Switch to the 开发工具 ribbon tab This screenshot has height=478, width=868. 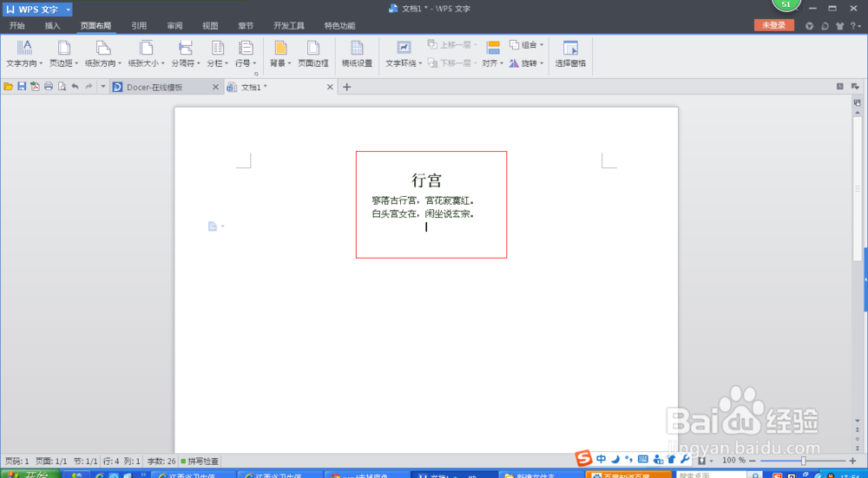point(289,25)
